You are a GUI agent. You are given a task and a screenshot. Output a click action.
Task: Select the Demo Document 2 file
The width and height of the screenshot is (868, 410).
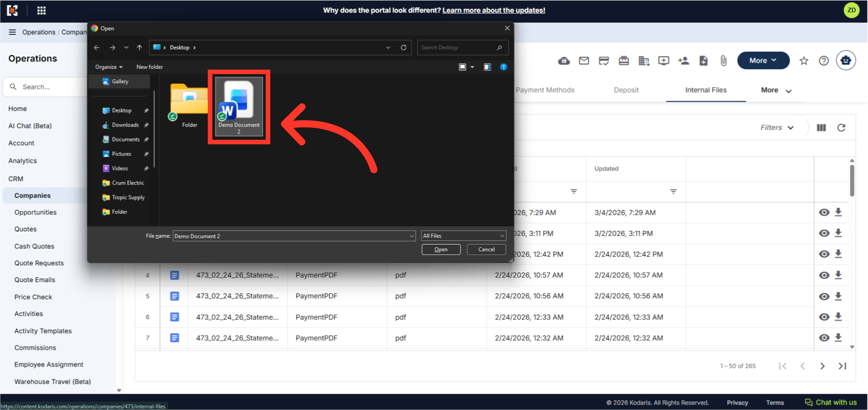[x=239, y=107]
